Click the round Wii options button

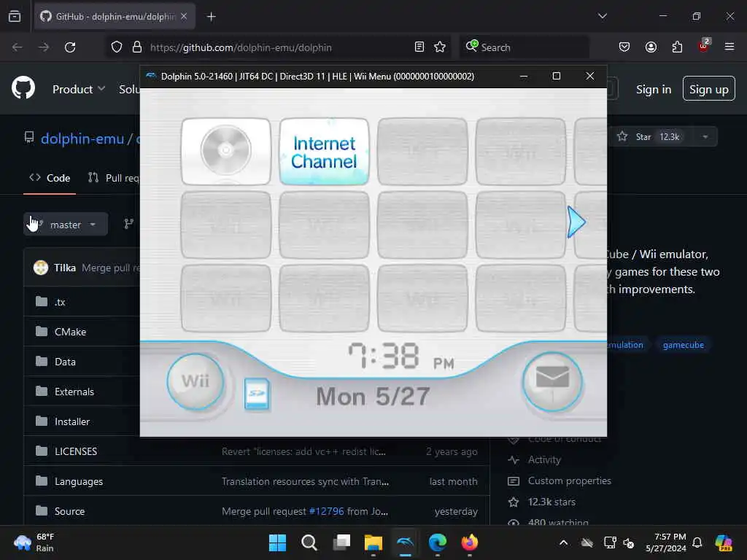coord(196,381)
